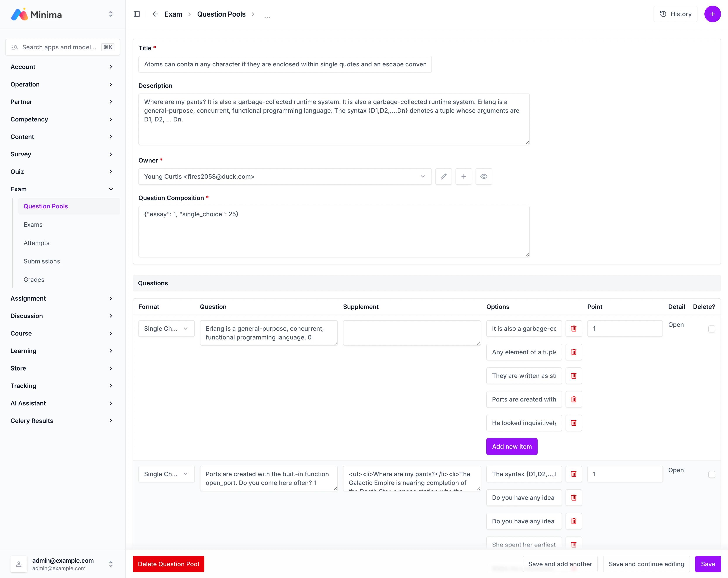This screenshot has height=578, width=728.
Task: Delete the 'Any element of a tuple' option
Action: point(573,352)
